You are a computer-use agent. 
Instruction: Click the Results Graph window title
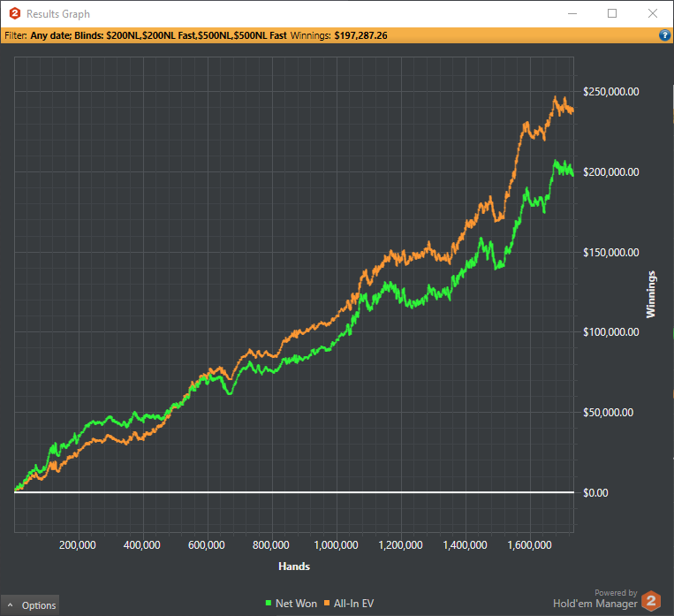pos(58,14)
